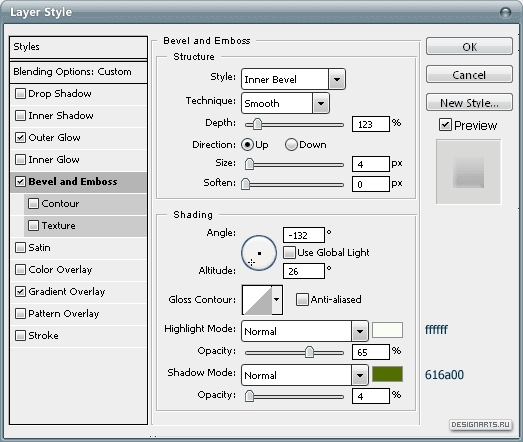Click the Shadow Opacity slider handle
The image size is (523, 442).
249,396
